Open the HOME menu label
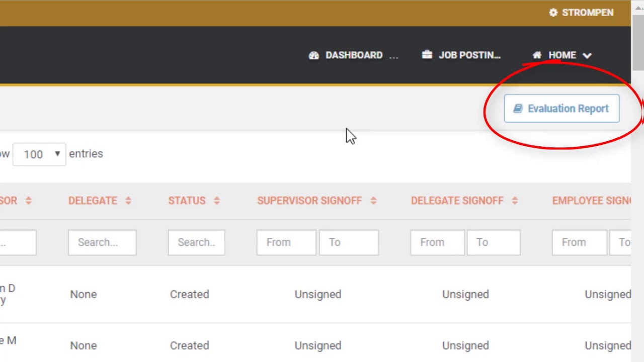Screen dimensions: 644x362 [x=562, y=55]
